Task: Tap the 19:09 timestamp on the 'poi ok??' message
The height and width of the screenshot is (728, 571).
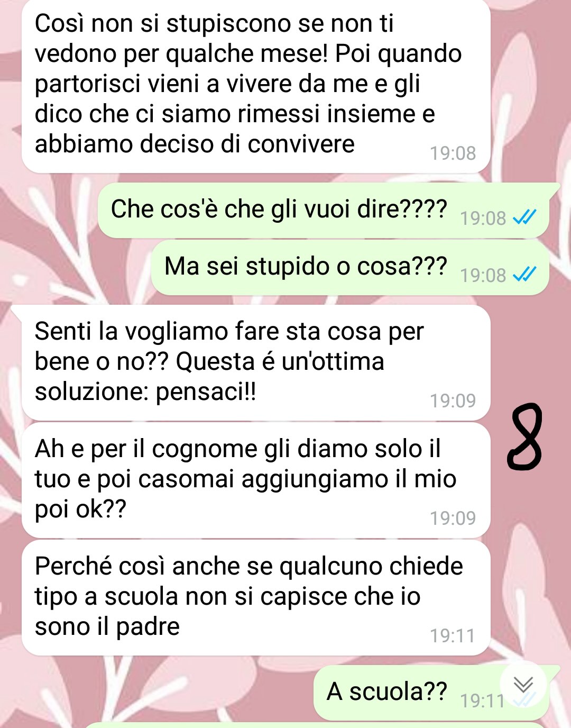Action: (453, 518)
